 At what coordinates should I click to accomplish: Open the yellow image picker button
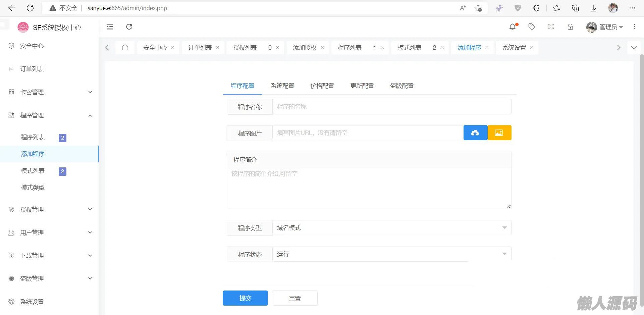499,133
